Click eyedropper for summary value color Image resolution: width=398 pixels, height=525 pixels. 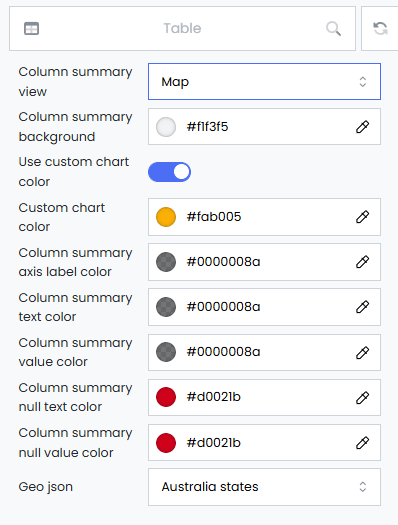[362, 352]
